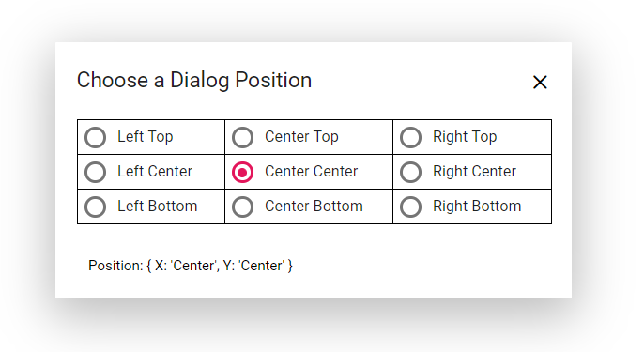Click the selected Center Center radio circle
Screen dimensions: 644x352
point(242,172)
